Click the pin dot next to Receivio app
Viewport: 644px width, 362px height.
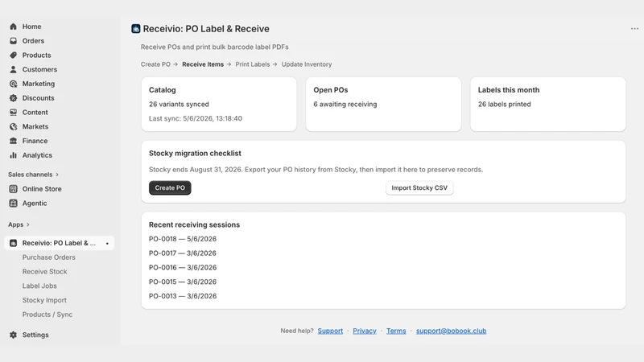click(107, 244)
